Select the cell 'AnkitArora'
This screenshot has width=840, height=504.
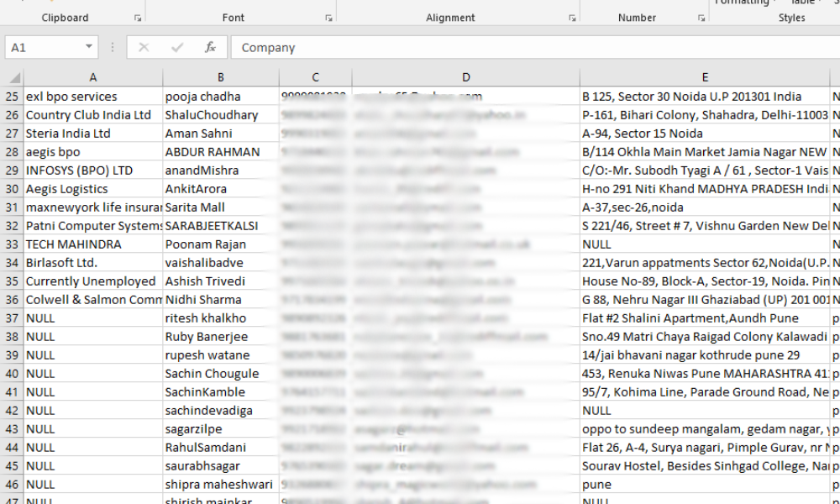221,189
